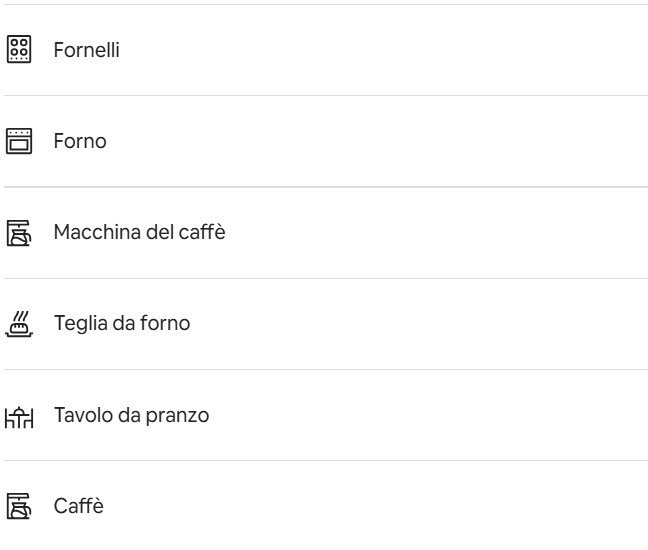Open the Caffè amenity row
Image resolution: width=648 pixels, height=550 pixels.
(324, 508)
